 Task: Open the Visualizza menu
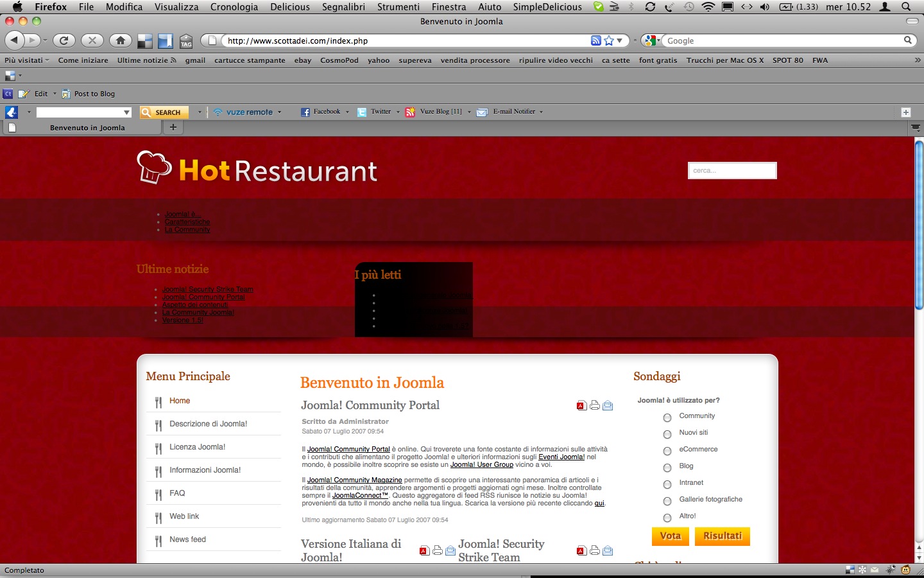coord(176,7)
